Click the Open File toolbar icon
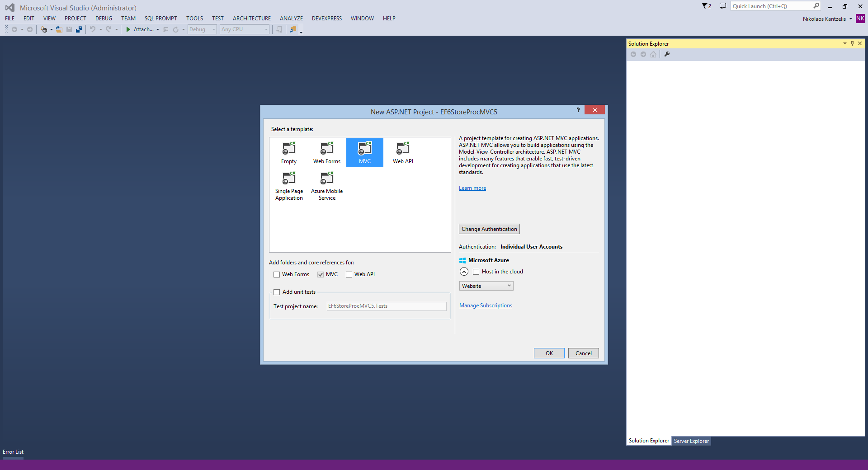 59,29
